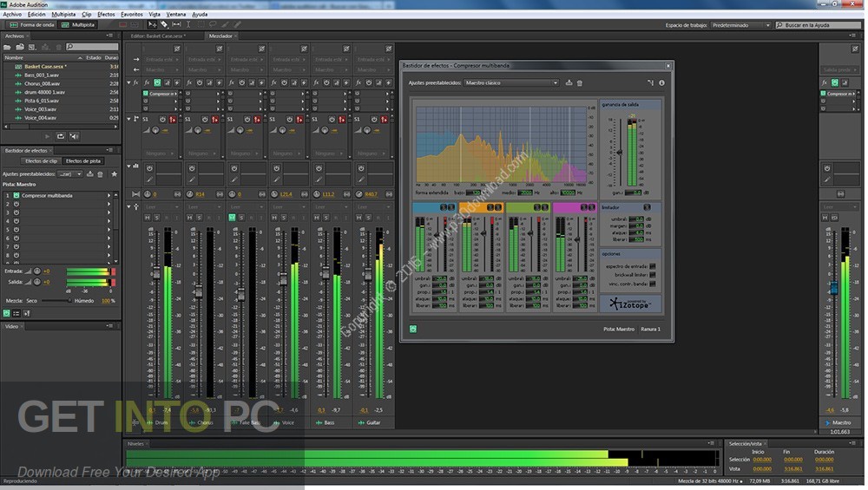The width and height of the screenshot is (868, 490).
Task: Click pre-render icon on Chorus fx row
Action: pos(220,82)
